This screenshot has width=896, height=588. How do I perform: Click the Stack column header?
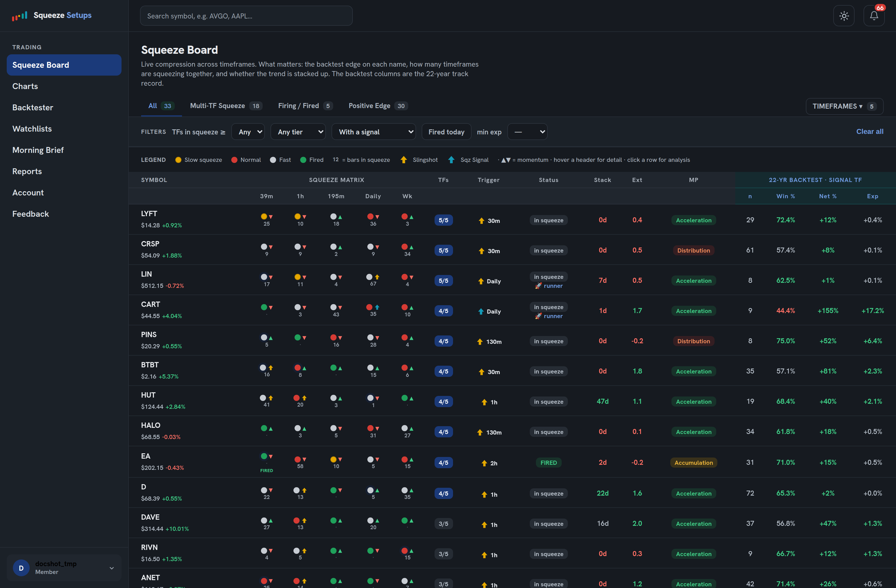click(x=602, y=180)
